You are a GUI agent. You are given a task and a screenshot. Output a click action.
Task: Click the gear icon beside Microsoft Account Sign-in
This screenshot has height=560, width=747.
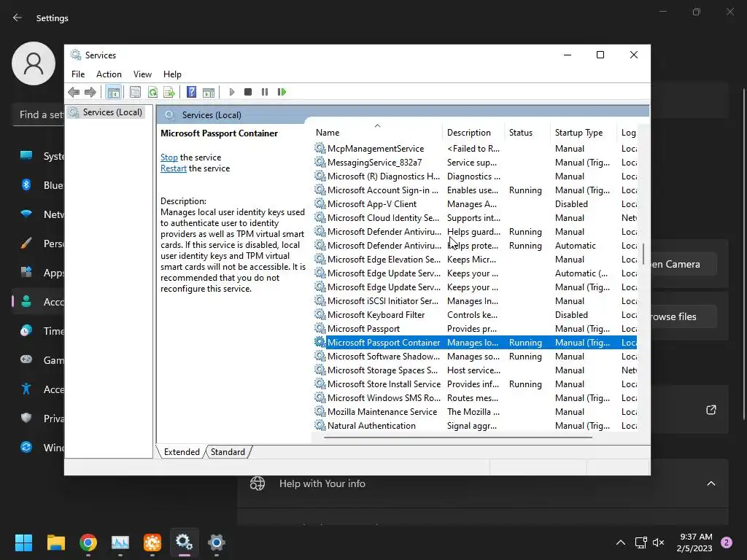[x=320, y=190]
